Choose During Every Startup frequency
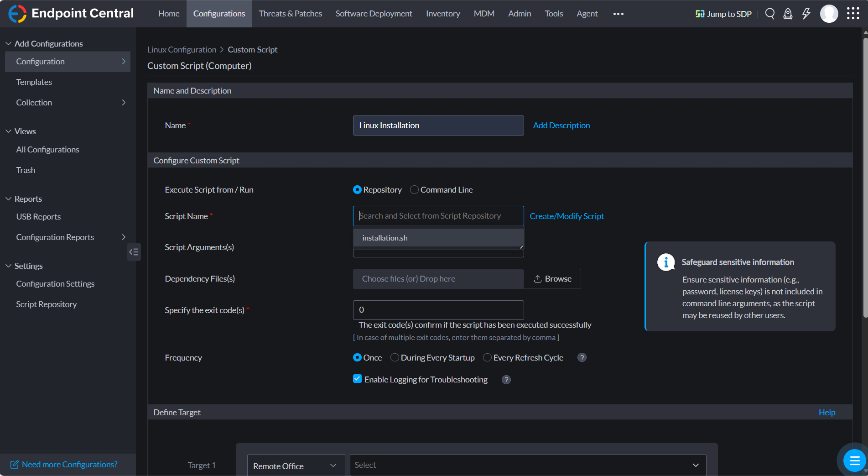Viewport: 868px width, 476px height. point(395,358)
